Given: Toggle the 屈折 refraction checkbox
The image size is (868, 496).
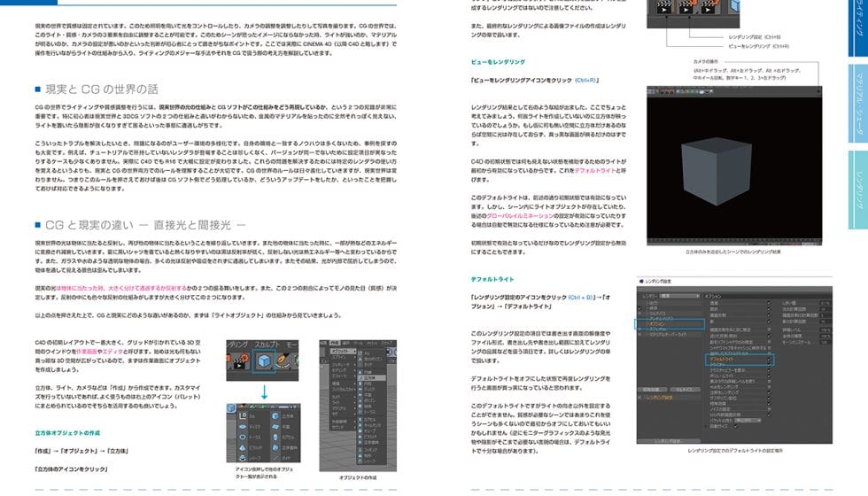Looking at the screenshot, I should (x=770, y=309).
